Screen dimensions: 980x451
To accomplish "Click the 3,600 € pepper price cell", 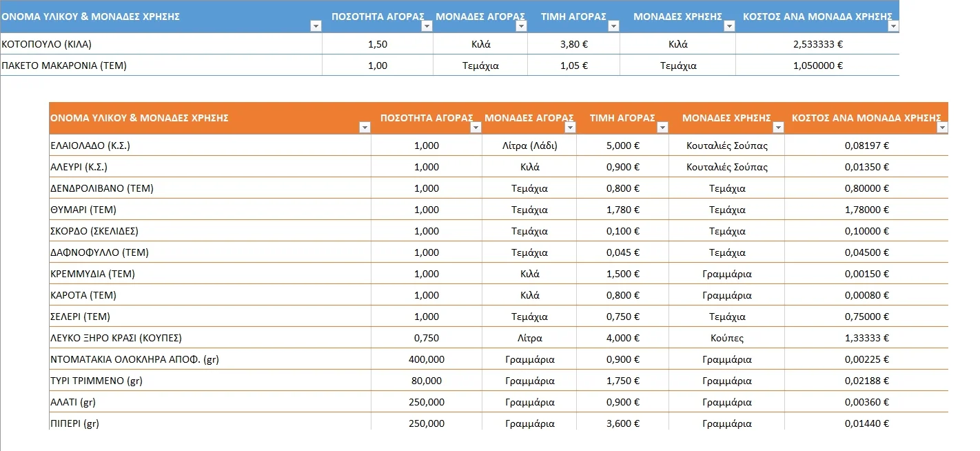I will 622,422.
